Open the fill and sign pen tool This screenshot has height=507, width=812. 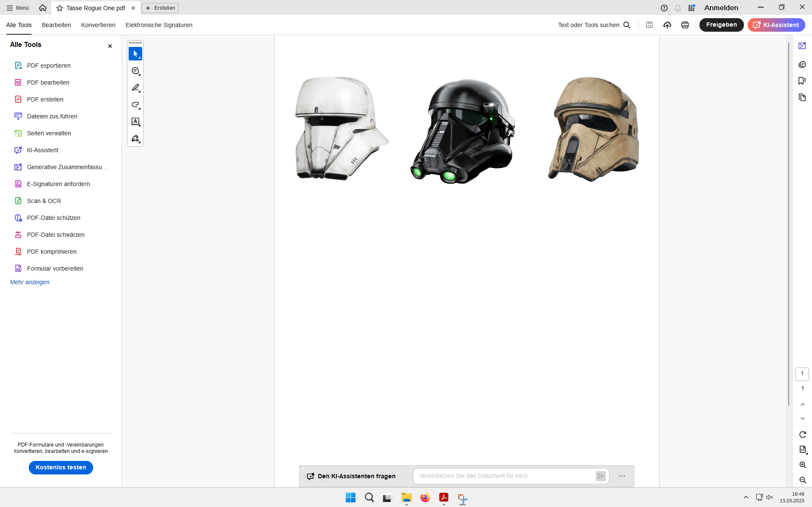(135, 139)
